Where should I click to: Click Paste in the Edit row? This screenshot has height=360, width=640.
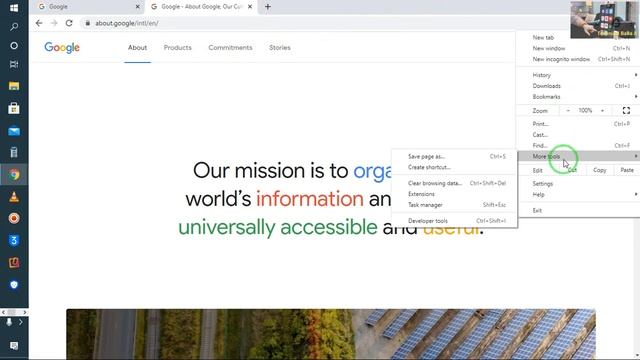tap(627, 170)
